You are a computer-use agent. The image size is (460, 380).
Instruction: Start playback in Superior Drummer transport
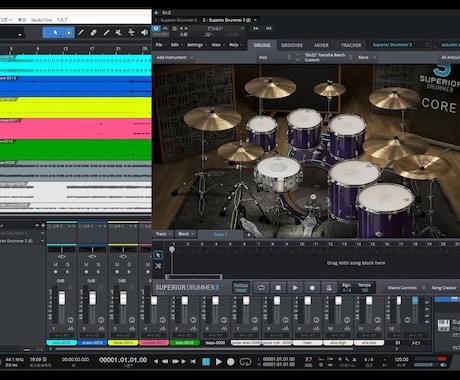(x=295, y=288)
